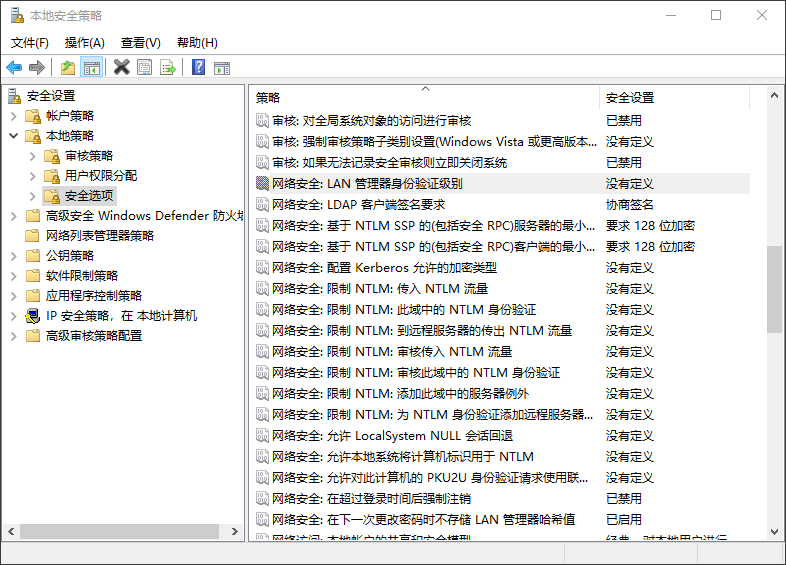Click icon of LDAP 客户端签名要求 policy

click(x=262, y=205)
